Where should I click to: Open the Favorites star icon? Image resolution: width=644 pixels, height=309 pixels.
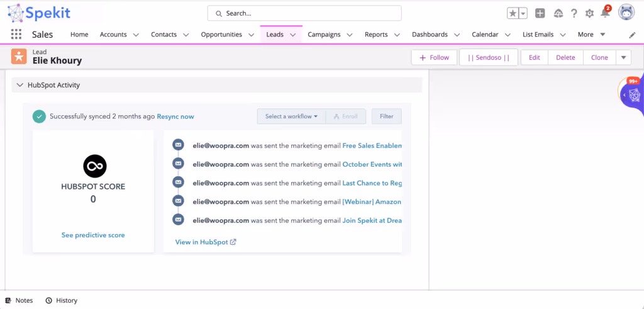coord(513,13)
